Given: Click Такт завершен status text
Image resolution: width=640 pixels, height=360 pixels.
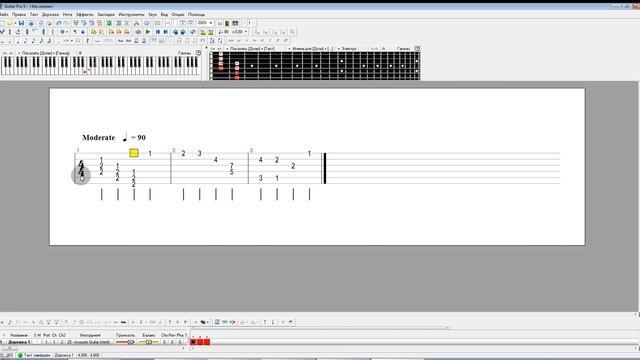Looking at the screenshot, I should click(x=37, y=356).
